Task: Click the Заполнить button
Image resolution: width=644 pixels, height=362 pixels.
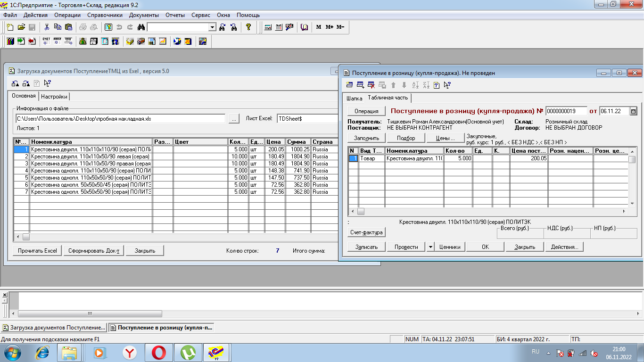Action: (x=366, y=138)
